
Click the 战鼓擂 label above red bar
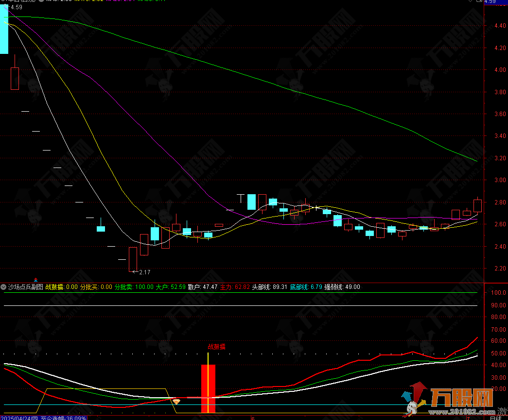(216, 347)
